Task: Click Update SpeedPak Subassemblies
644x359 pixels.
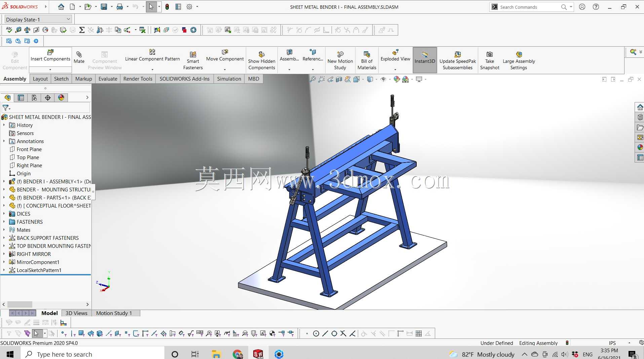Action: tap(457, 60)
